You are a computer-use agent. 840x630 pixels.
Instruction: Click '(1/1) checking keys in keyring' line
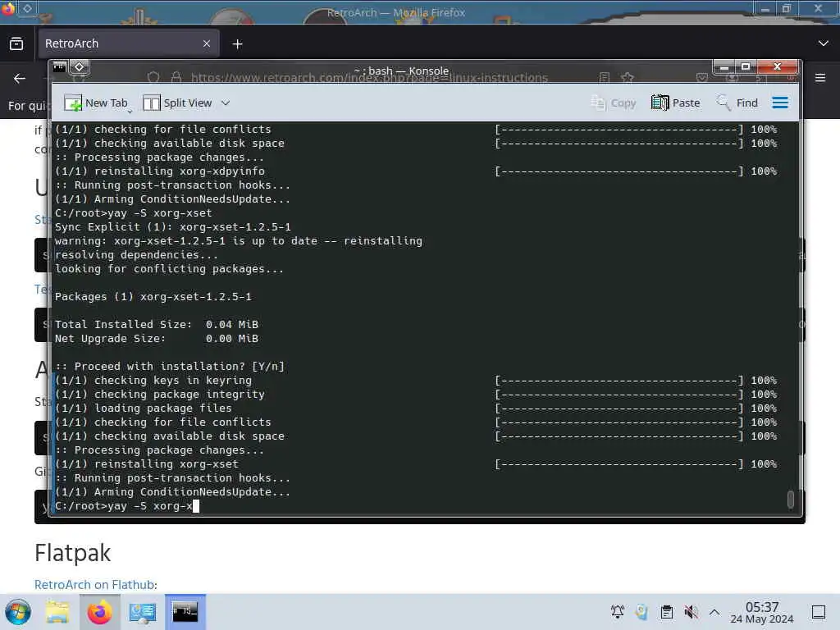click(x=153, y=381)
